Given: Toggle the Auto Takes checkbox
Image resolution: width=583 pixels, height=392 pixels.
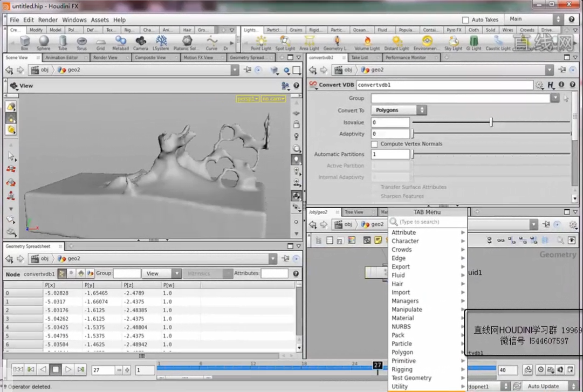Looking at the screenshot, I should [x=465, y=20].
